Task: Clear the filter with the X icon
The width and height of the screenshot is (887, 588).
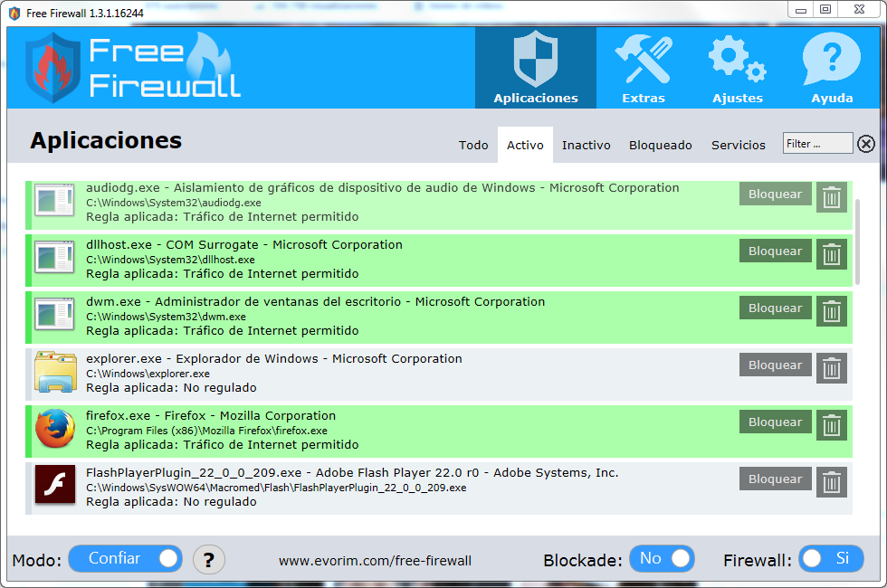Action: [865, 144]
